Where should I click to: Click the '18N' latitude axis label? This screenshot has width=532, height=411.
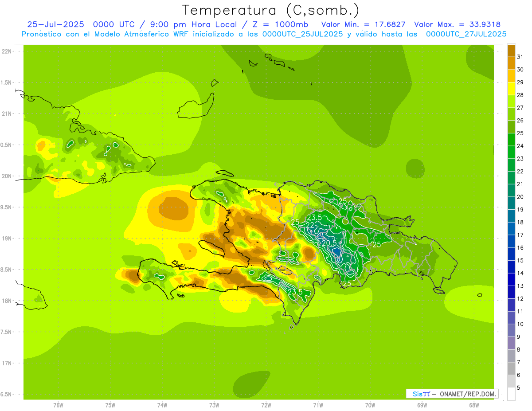pyautogui.click(x=8, y=301)
